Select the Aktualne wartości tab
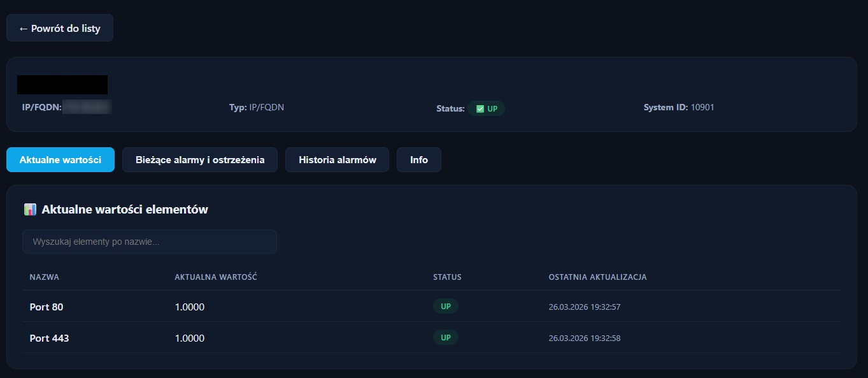The width and height of the screenshot is (868, 378). 60,159
